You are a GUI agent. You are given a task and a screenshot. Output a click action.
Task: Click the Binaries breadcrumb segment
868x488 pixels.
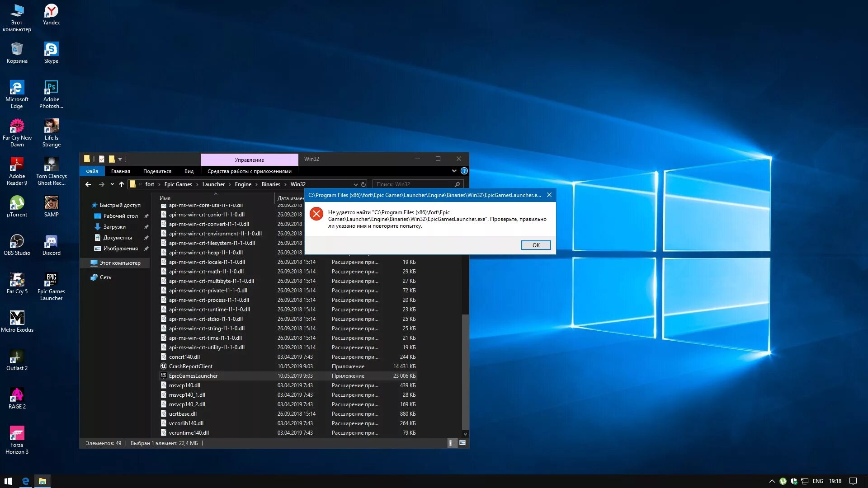[271, 184]
